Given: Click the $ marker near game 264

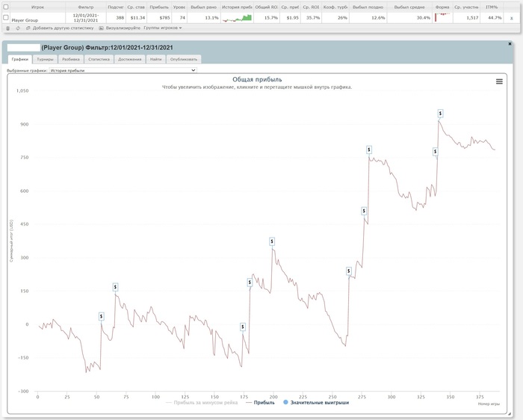Looking at the screenshot, I should click(x=349, y=271).
